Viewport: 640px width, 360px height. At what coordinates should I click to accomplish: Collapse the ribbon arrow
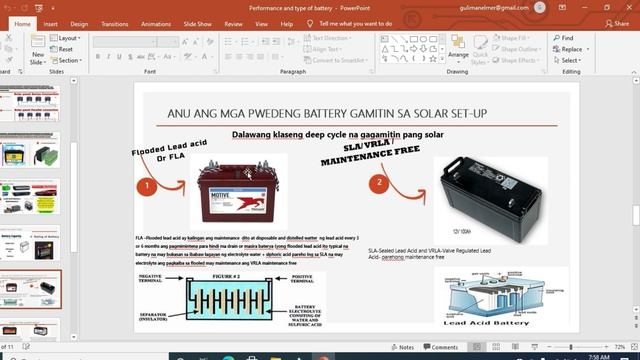tap(634, 72)
